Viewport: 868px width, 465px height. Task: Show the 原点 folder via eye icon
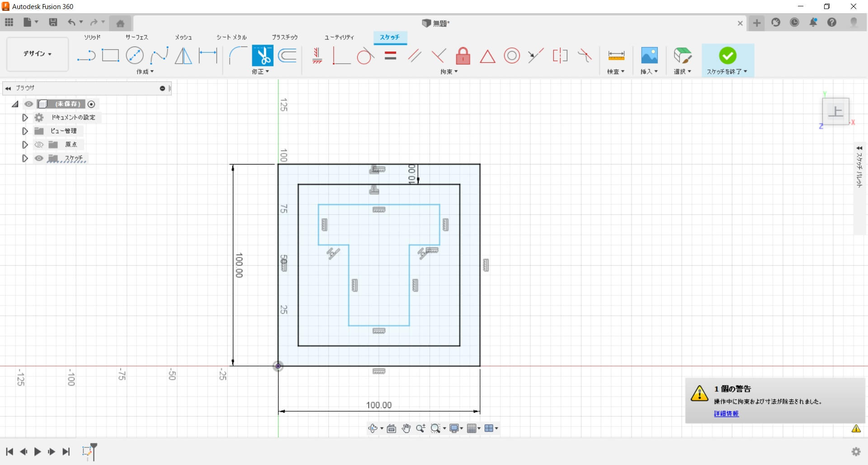(x=39, y=145)
